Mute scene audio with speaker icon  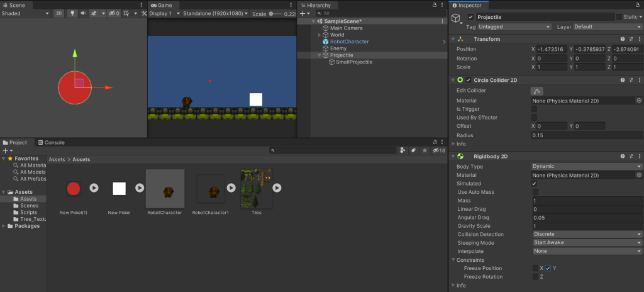tap(83, 13)
